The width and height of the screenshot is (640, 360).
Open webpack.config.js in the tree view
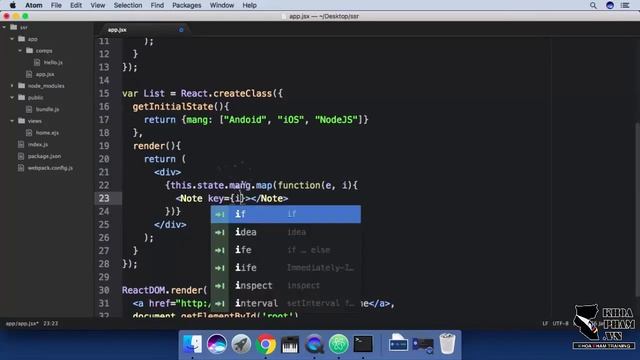[50, 168]
